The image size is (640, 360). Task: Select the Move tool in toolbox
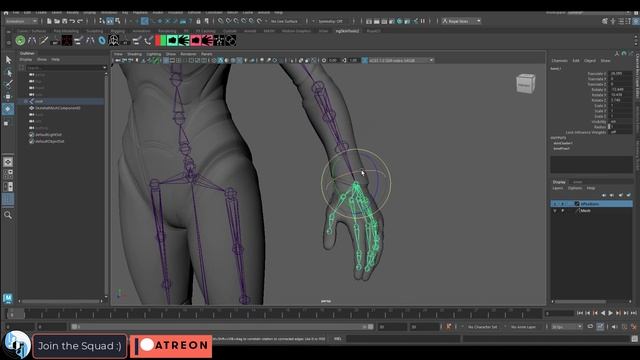pyautogui.click(x=8, y=97)
